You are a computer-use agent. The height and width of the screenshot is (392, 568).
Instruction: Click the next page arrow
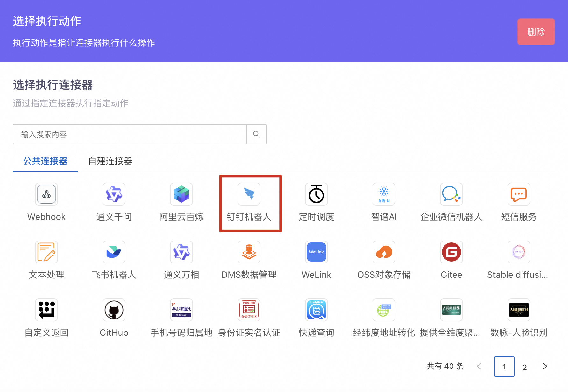tap(545, 367)
